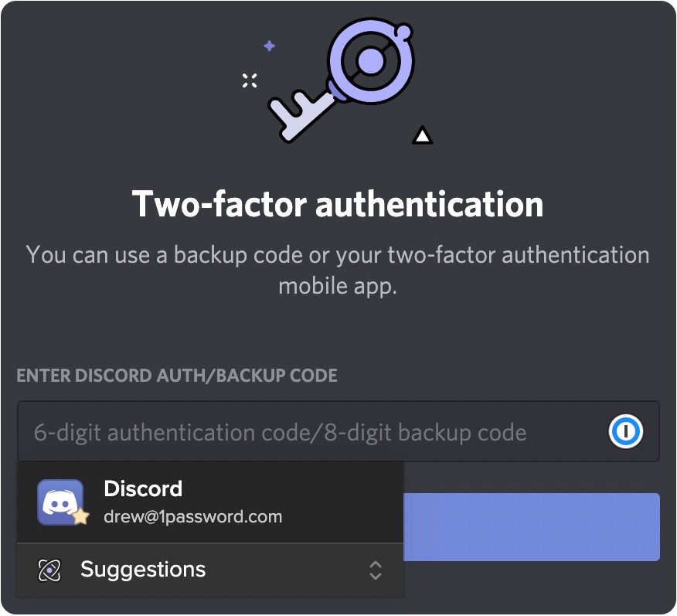Click the purple sparkle star near key
The height and width of the screenshot is (616, 677).
coord(270,46)
